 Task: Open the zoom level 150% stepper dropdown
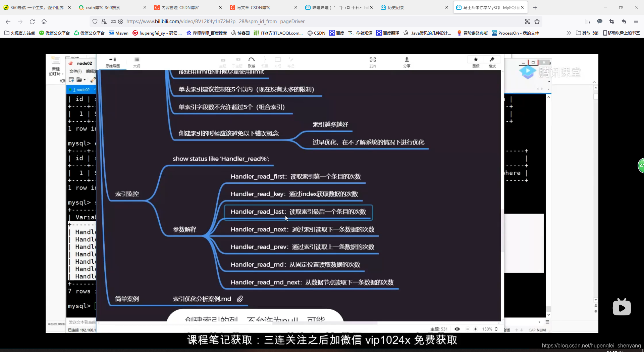(496, 329)
